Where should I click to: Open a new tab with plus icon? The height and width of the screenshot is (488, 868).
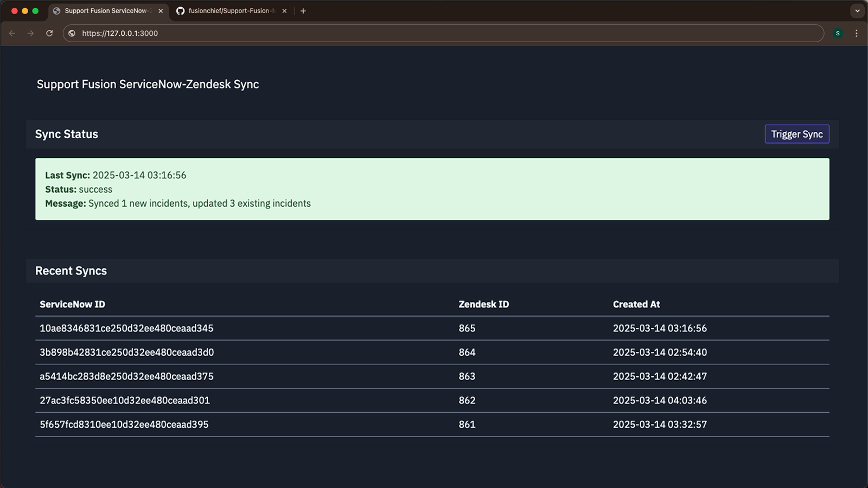click(303, 11)
